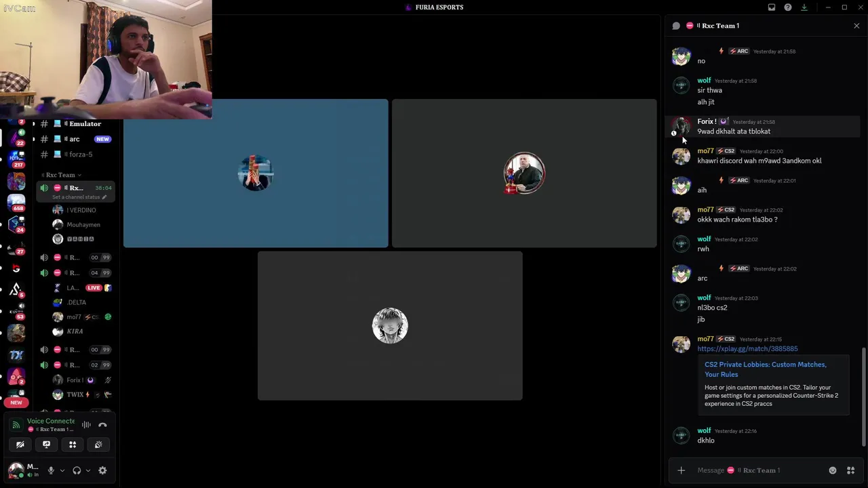The width and height of the screenshot is (868, 488).
Task: Click wolf username on dkhlo message
Action: click(704, 430)
